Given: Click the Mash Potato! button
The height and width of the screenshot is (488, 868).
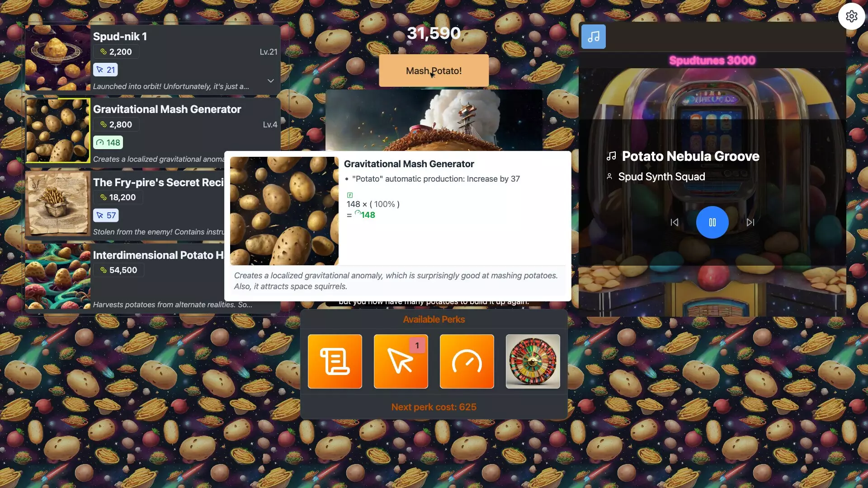Looking at the screenshot, I should pos(433,71).
